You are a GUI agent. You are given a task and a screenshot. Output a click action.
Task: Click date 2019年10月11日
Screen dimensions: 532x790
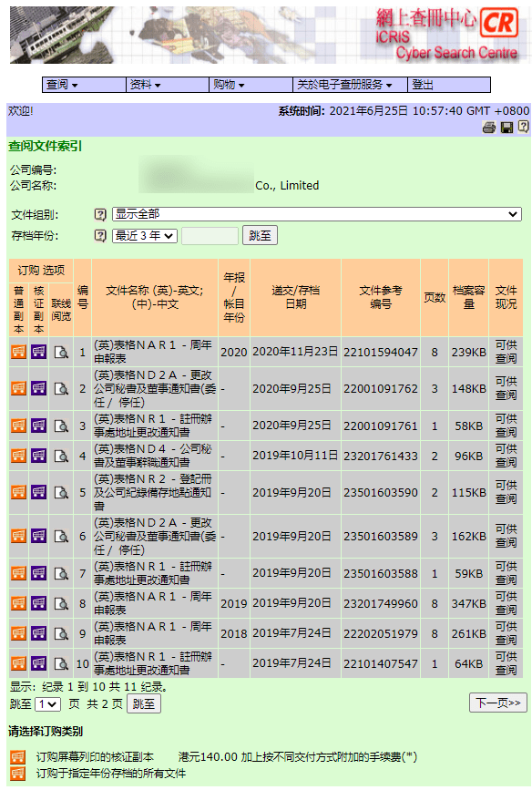[295, 456]
